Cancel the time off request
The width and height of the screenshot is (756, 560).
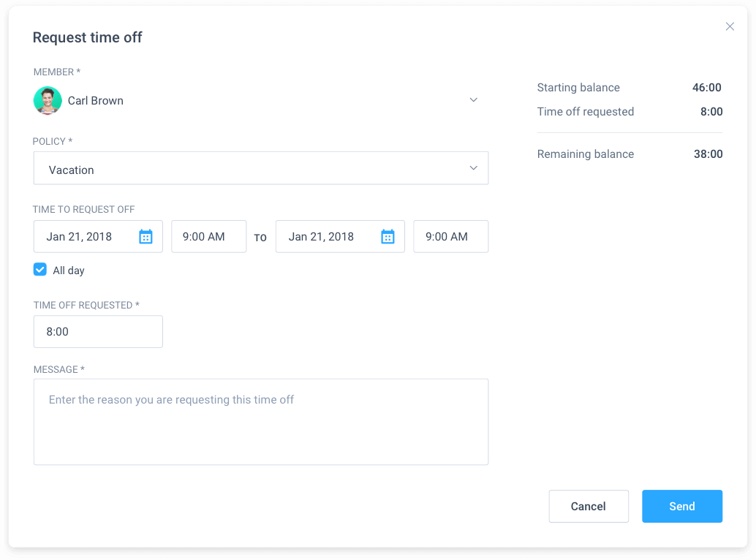click(589, 506)
